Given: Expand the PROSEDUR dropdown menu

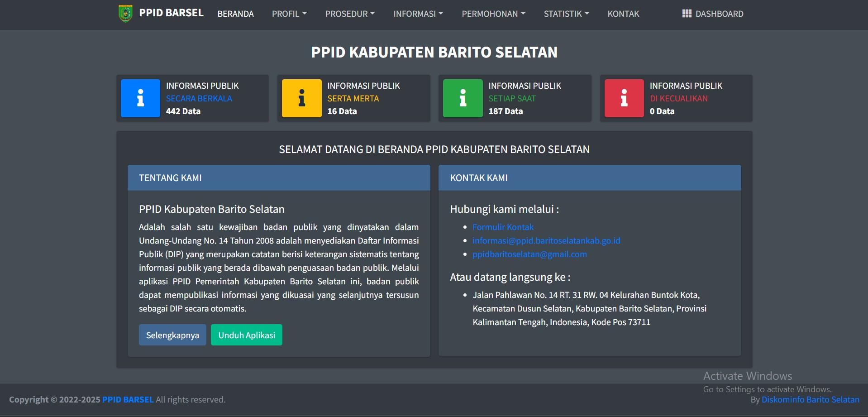Looking at the screenshot, I should tap(350, 14).
